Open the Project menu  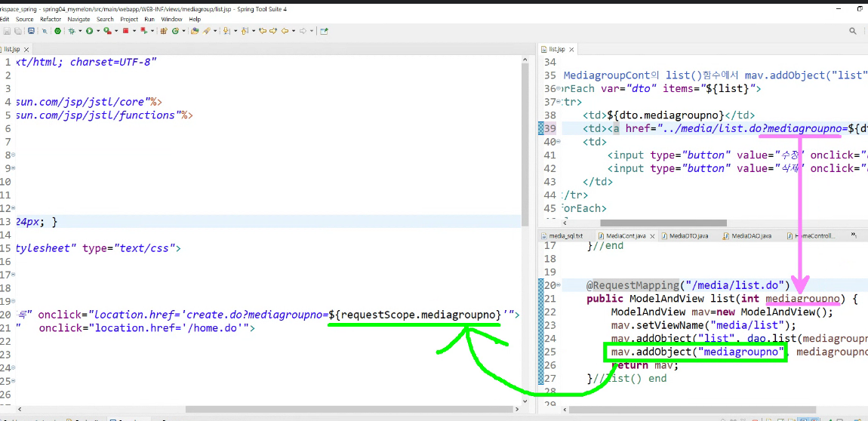point(129,19)
